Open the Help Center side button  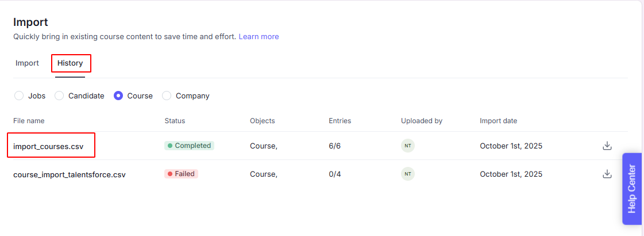click(x=632, y=189)
